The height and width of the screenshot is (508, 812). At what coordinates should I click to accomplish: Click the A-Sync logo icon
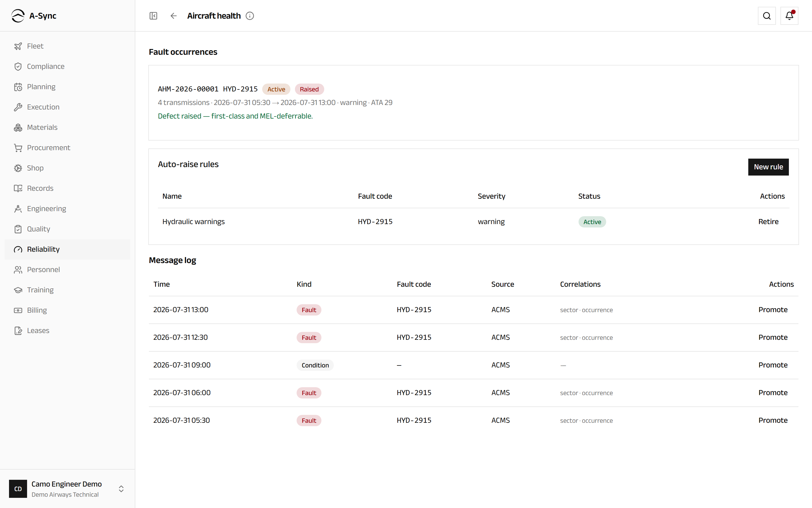click(x=18, y=16)
